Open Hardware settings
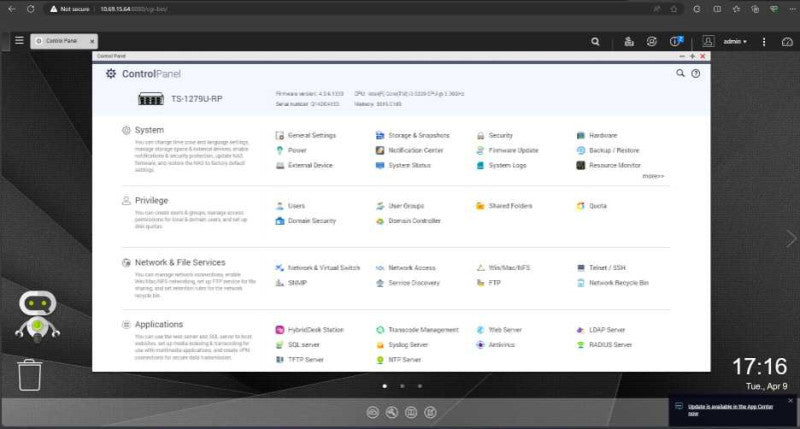Screen dimensions: 800x429 click(597, 135)
